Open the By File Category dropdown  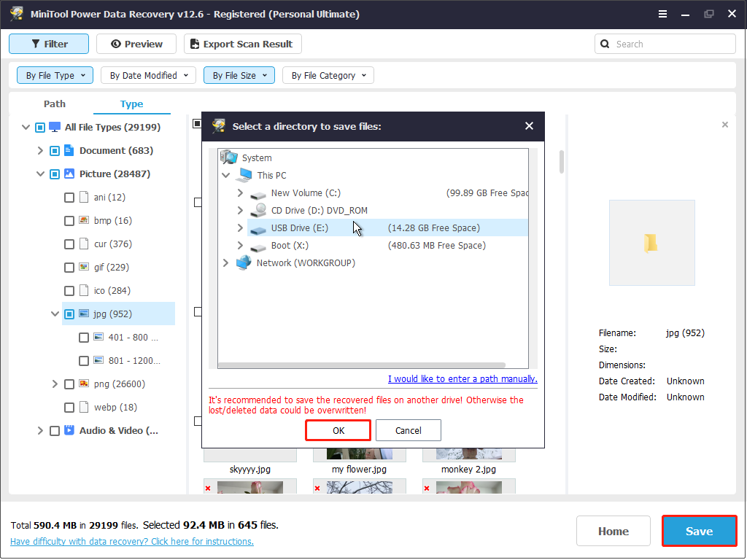(328, 75)
